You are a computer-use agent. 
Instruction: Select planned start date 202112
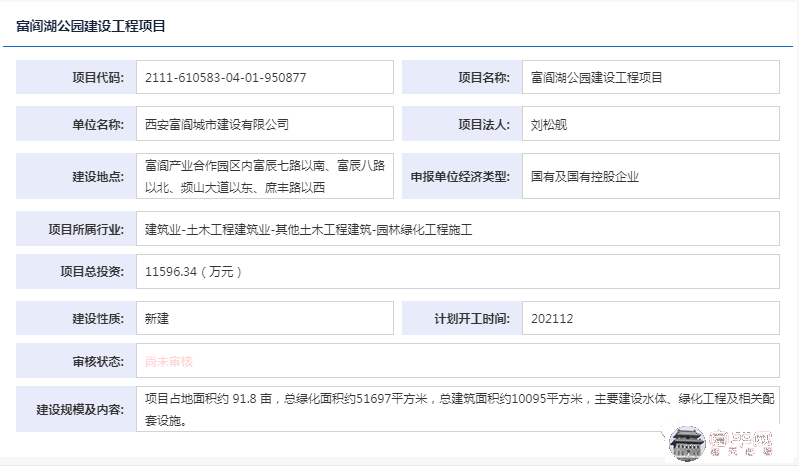(552, 319)
